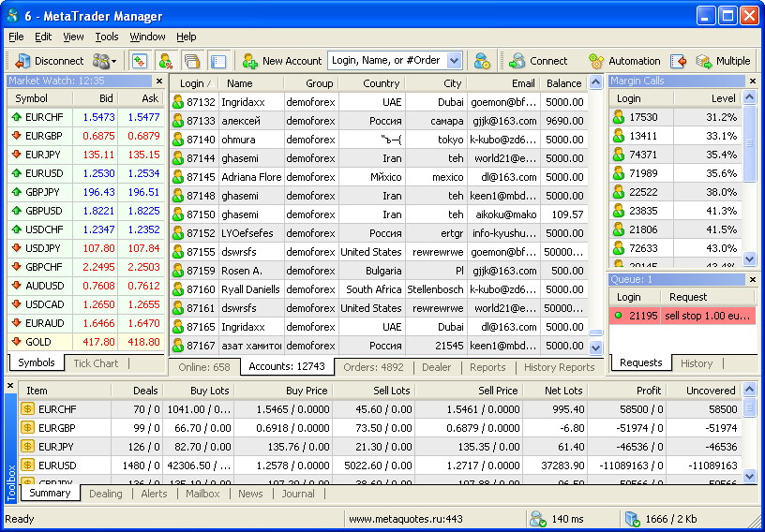
Task: Sort summary by the Profit column header
Action: pyautogui.click(x=626, y=391)
